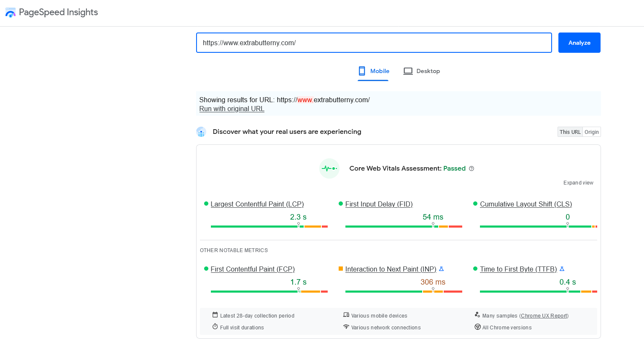Open the Chrome UX Report link
The image size is (644, 345).
point(544,316)
